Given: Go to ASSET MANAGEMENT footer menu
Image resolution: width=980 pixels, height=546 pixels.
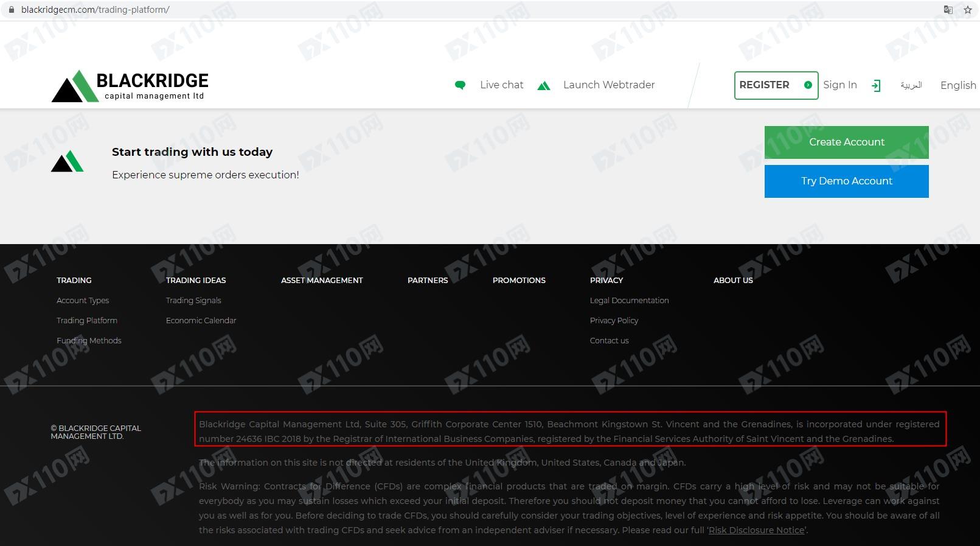Looking at the screenshot, I should pyautogui.click(x=322, y=280).
